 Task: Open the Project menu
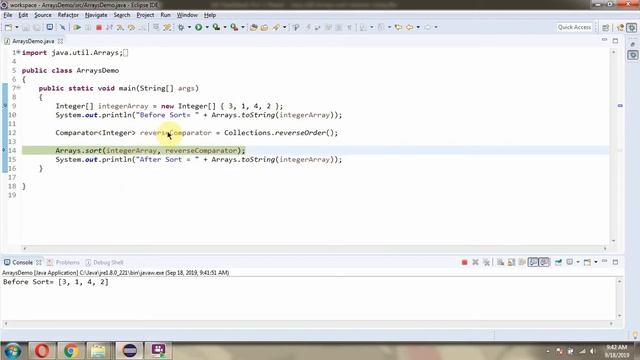(x=145, y=15)
